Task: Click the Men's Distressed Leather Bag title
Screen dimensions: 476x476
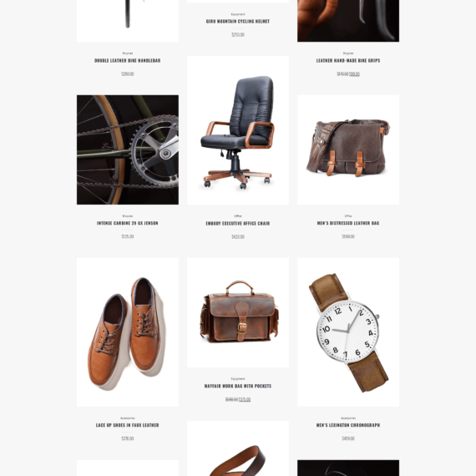Action: [x=348, y=223]
